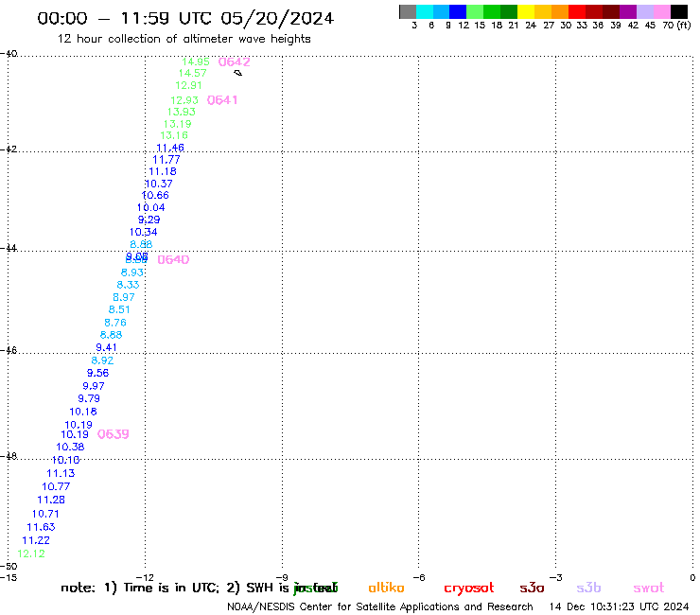Click the cyan swatch in the color scale

[x=425, y=11]
